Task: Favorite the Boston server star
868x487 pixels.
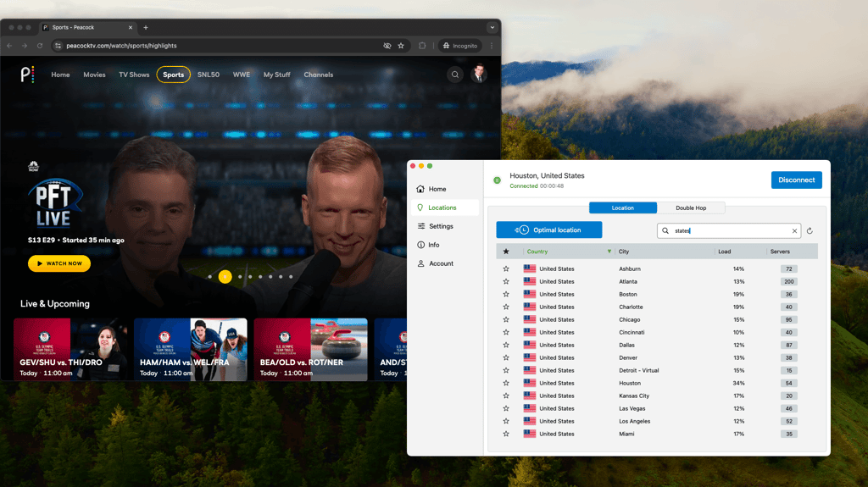Action: [506, 295]
